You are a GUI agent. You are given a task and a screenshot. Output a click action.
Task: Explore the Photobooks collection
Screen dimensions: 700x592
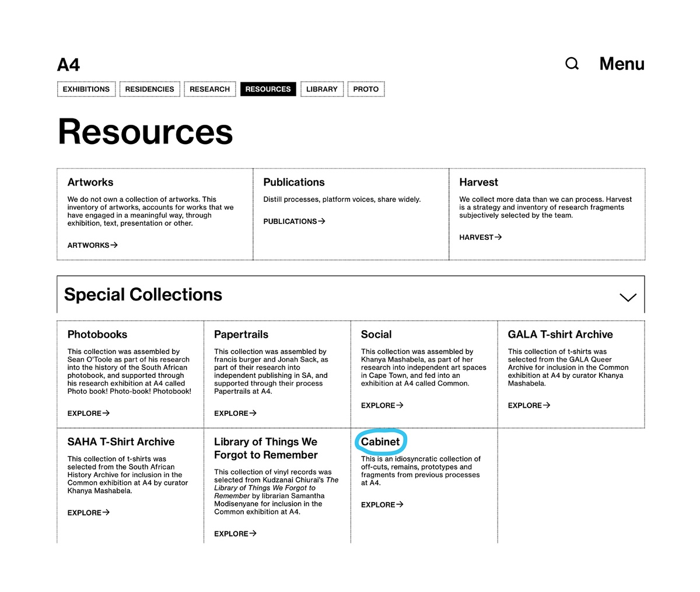coord(88,413)
